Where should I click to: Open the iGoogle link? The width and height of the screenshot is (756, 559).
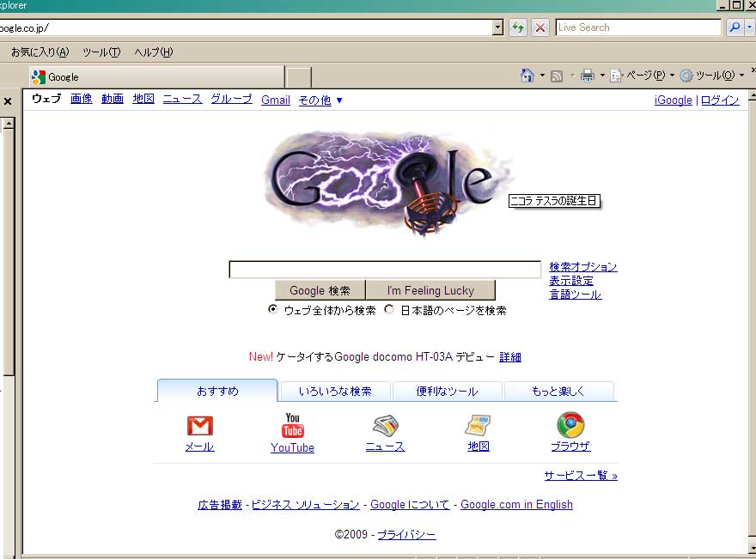point(673,100)
